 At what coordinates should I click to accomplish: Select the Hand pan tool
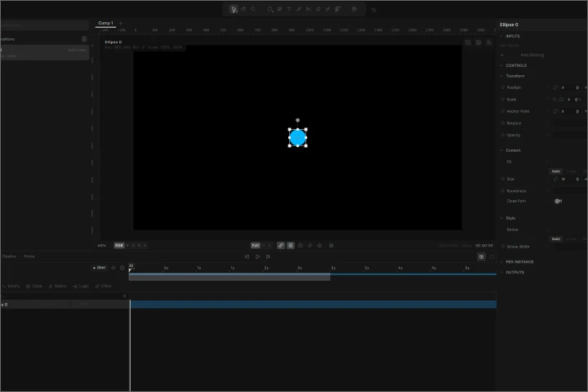click(x=243, y=9)
